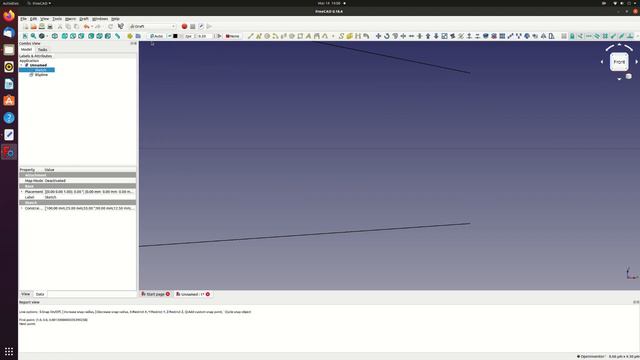Click the Save document icon
The width and height of the screenshot is (640, 360).
coord(42,27)
